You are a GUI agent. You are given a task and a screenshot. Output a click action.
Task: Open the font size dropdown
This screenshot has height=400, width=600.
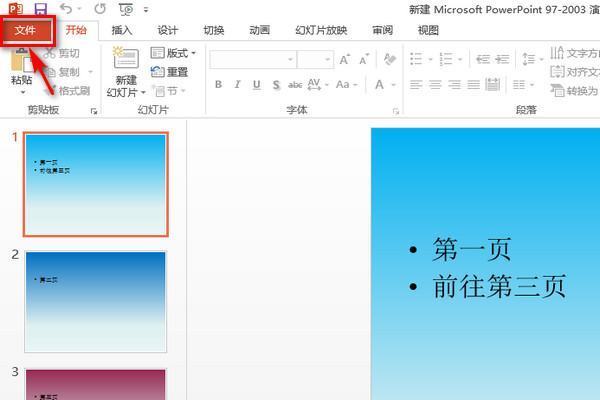[326, 60]
